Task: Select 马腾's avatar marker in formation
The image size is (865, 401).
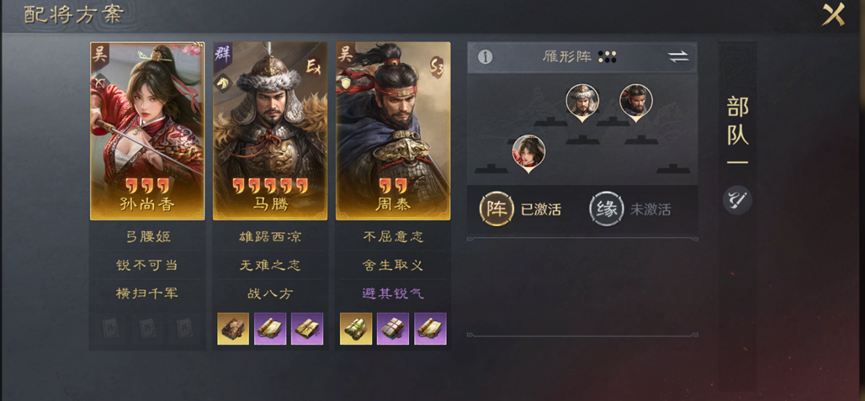Action: pos(582,102)
